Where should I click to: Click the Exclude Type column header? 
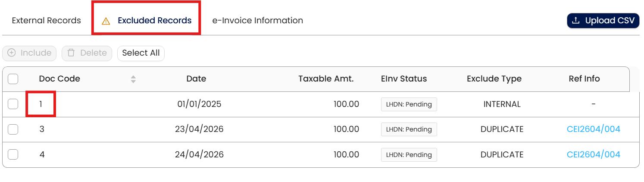click(x=494, y=79)
